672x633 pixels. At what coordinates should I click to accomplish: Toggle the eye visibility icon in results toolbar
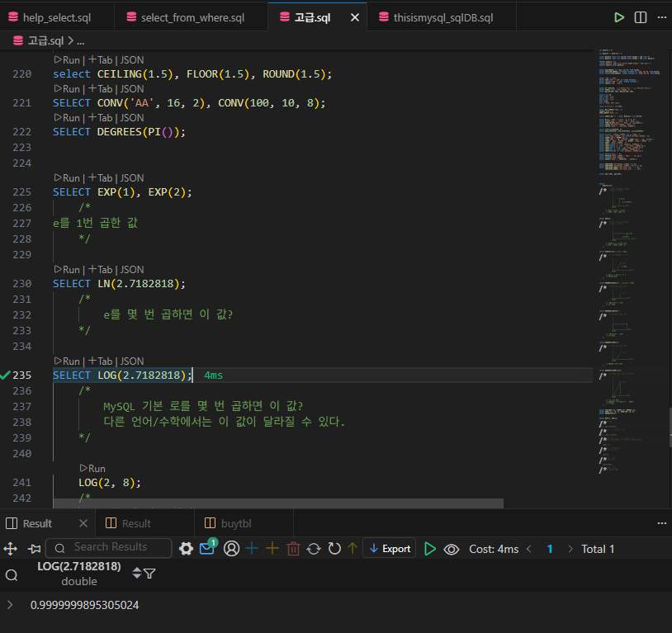[x=452, y=549]
